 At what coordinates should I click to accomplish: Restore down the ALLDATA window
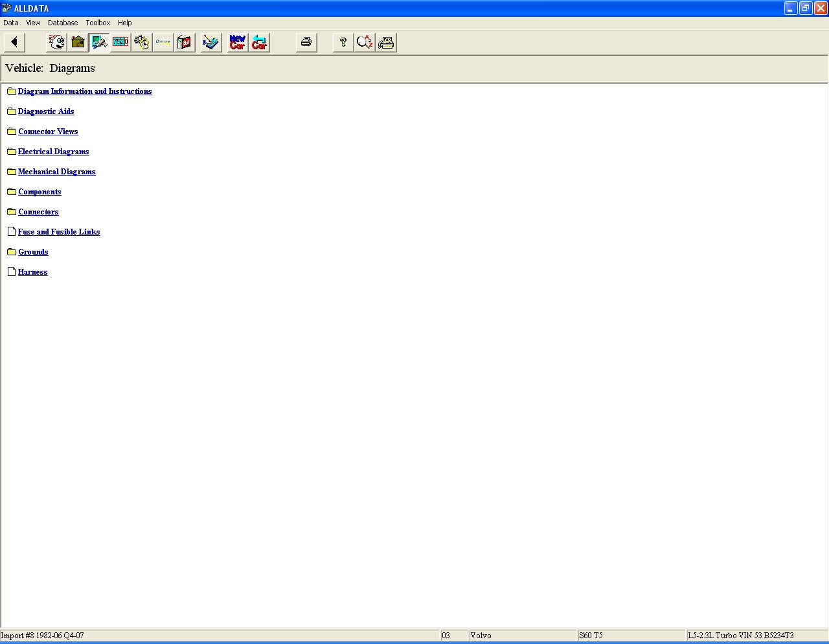(x=806, y=8)
